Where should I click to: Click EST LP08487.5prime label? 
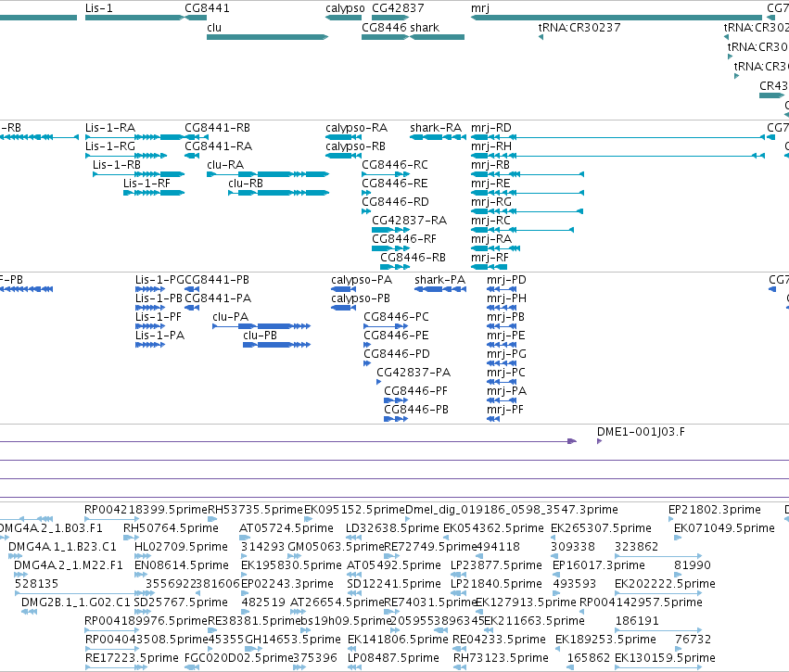393,658
